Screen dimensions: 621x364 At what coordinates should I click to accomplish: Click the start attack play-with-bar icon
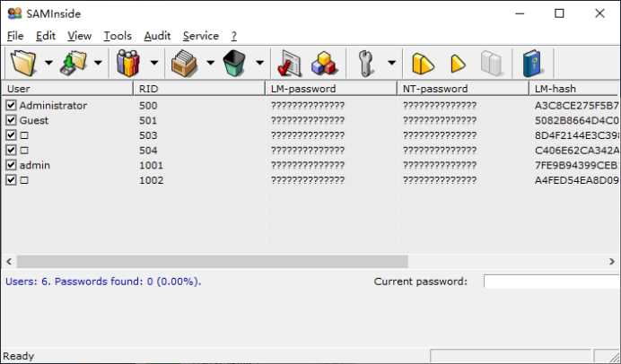(423, 64)
